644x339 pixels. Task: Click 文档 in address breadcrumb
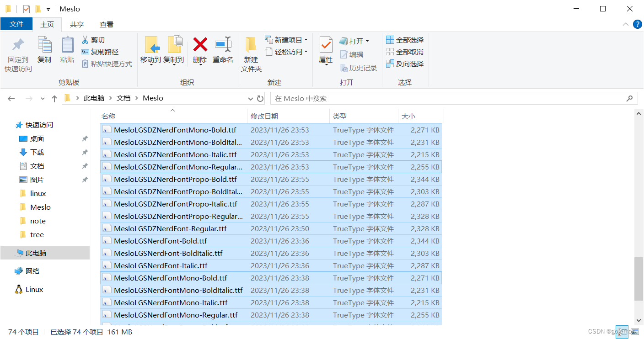click(x=123, y=98)
